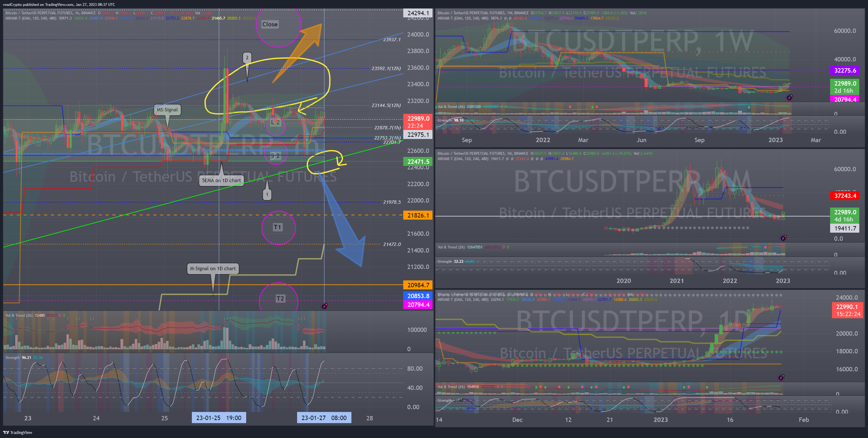The width and height of the screenshot is (868, 438).
Task: Select the '5EMA on 1D chart' callout
Action: (x=221, y=181)
